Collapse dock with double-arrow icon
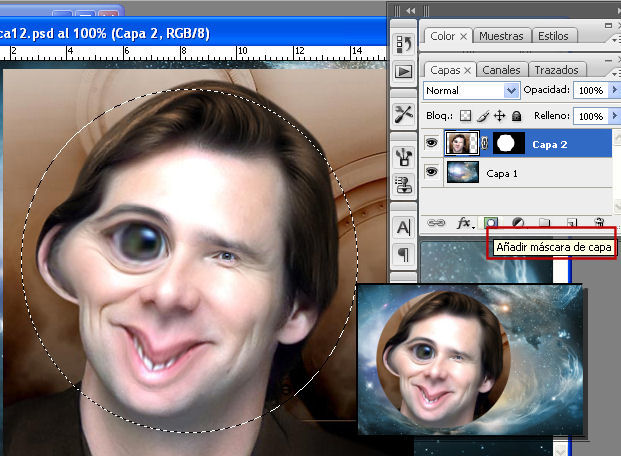 [x=410, y=11]
